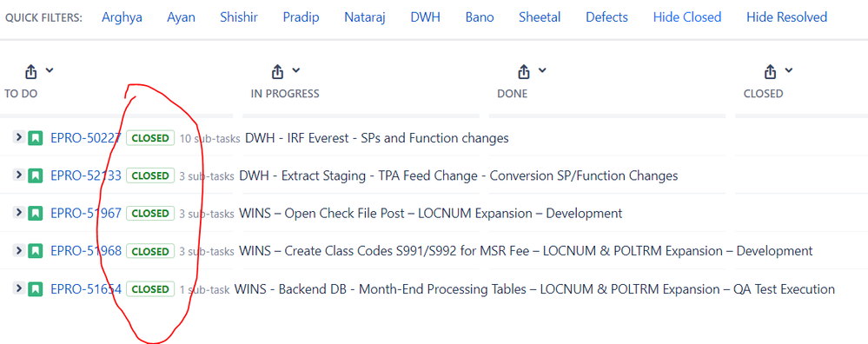Click the "1 sub-task" count on EPRO-51654

click(204, 289)
